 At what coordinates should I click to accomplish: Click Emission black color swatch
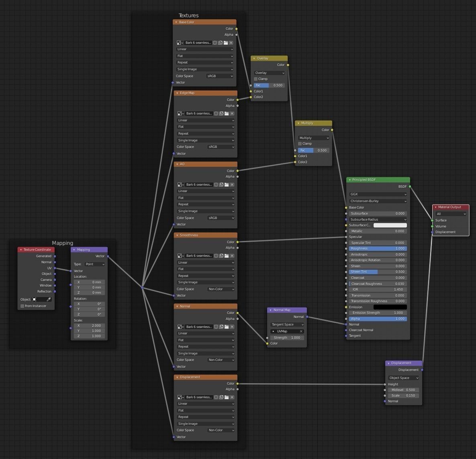390,307
